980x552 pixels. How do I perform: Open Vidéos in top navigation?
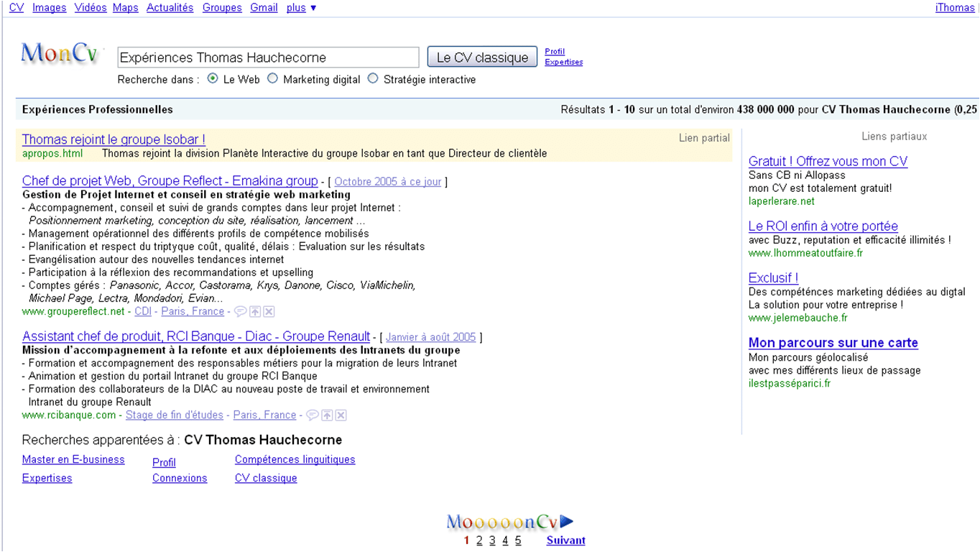pyautogui.click(x=91, y=7)
